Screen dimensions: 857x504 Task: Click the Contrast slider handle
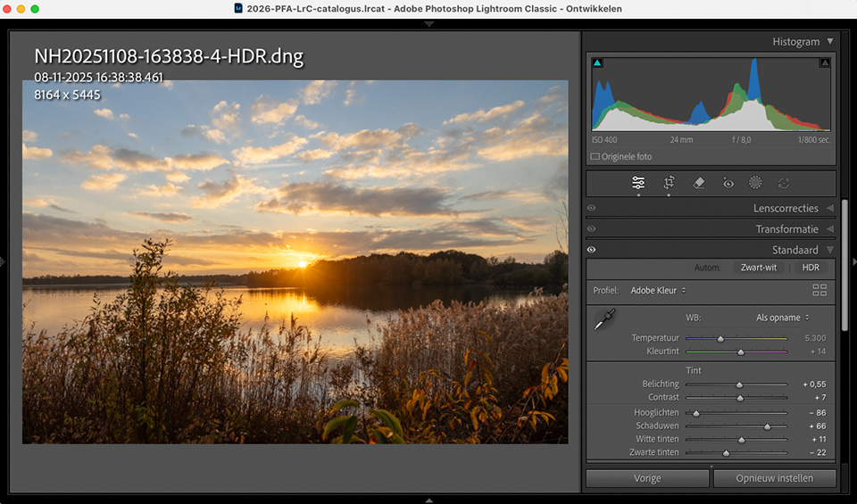click(x=740, y=398)
